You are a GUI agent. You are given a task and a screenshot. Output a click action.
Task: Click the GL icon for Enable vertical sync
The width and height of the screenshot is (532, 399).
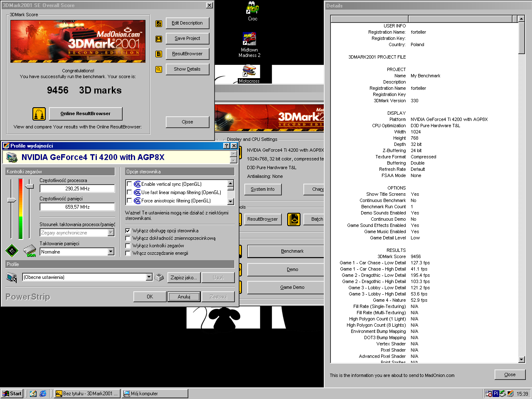point(137,184)
